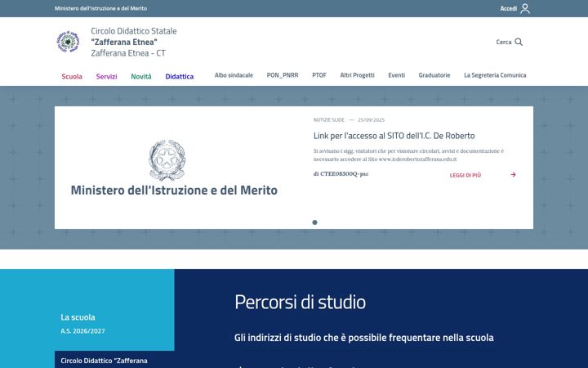
Task: Go to Albo sindacale page
Action: point(234,75)
